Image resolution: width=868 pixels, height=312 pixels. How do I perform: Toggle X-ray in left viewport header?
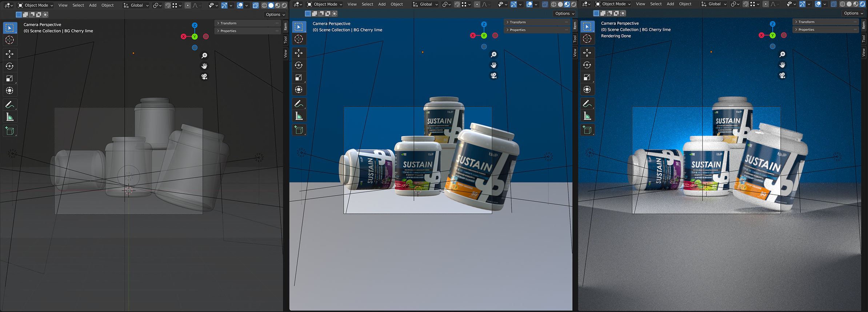256,5
